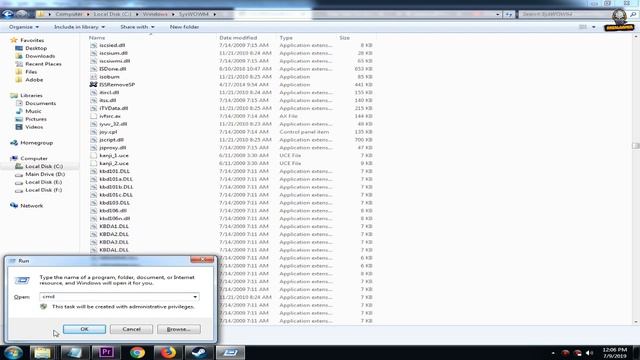
Task: Open Steam from the taskbar
Action: (x=199, y=352)
